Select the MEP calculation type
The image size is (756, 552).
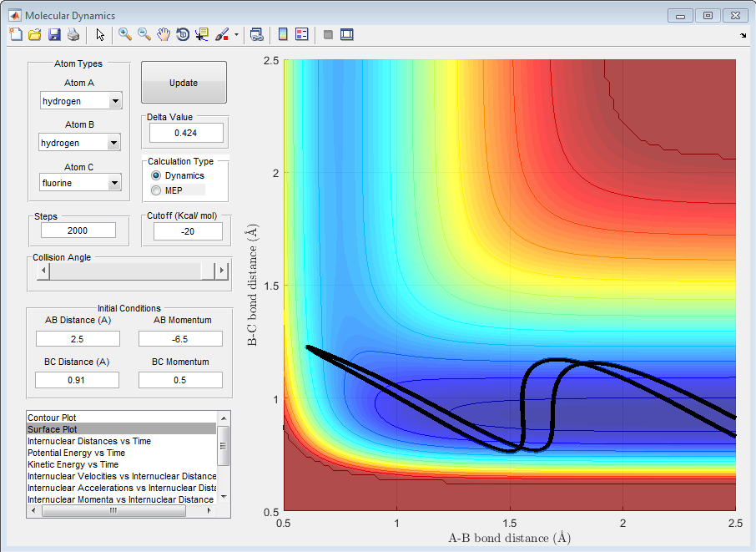pyautogui.click(x=156, y=190)
